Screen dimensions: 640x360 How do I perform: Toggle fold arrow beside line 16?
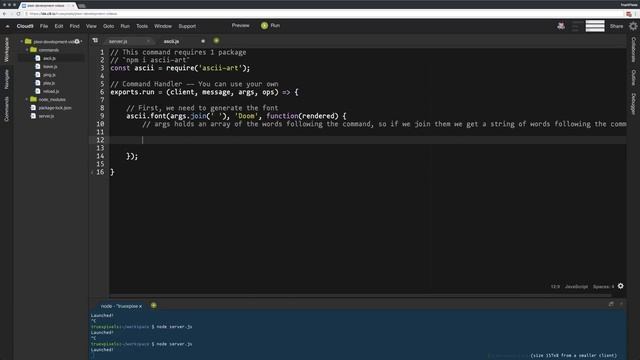[x=92, y=172]
